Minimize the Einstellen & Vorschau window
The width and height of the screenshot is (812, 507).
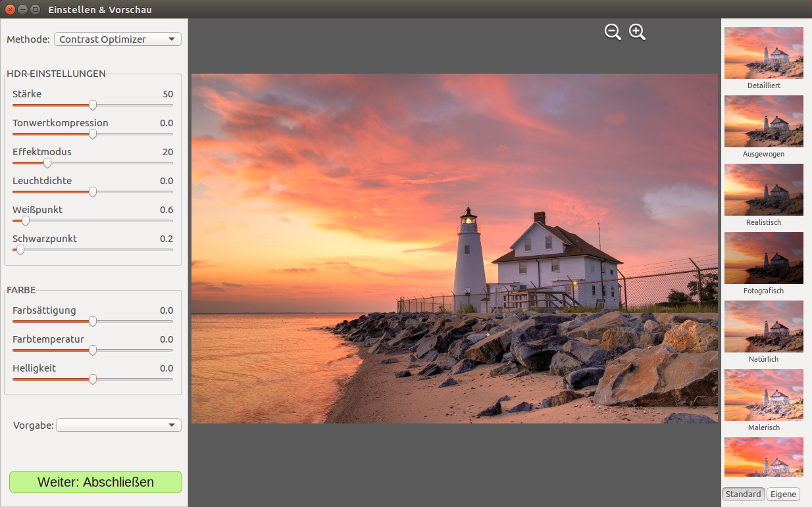point(22,9)
